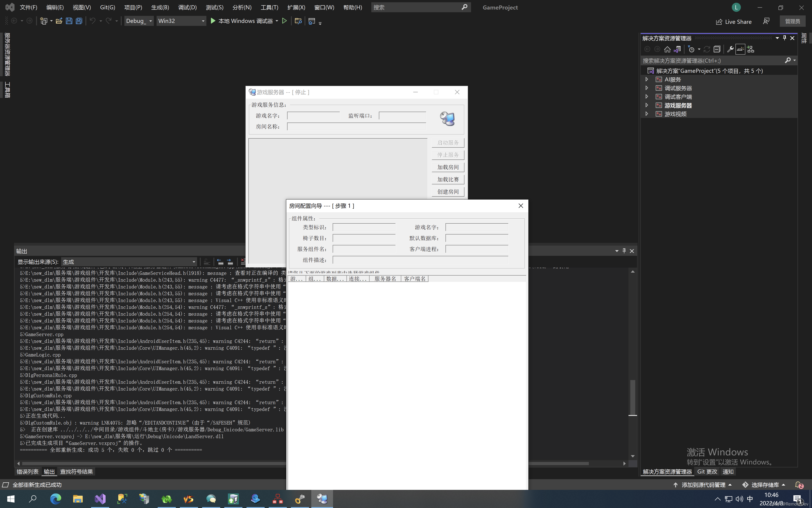Expand the 调试客户端 project node

647,96
